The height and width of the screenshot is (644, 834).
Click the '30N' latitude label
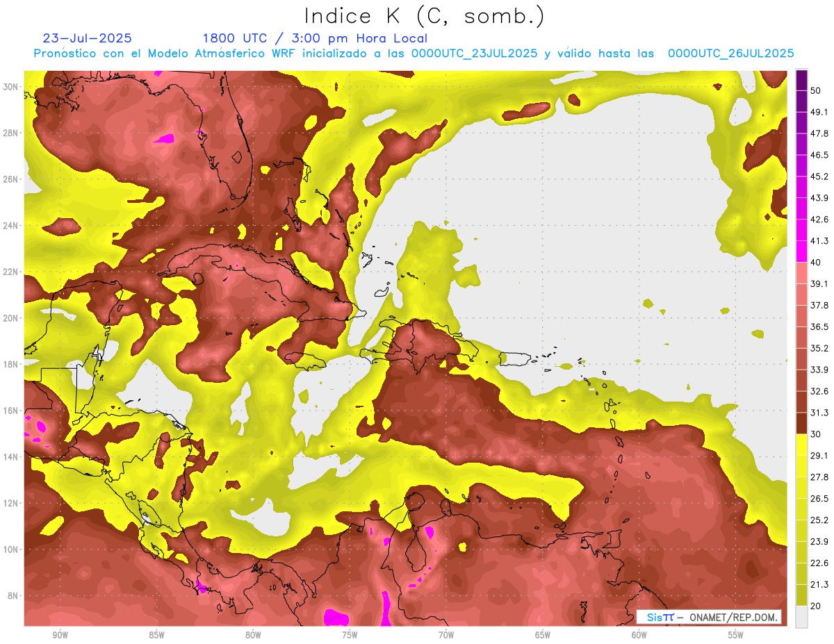(x=10, y=87)
